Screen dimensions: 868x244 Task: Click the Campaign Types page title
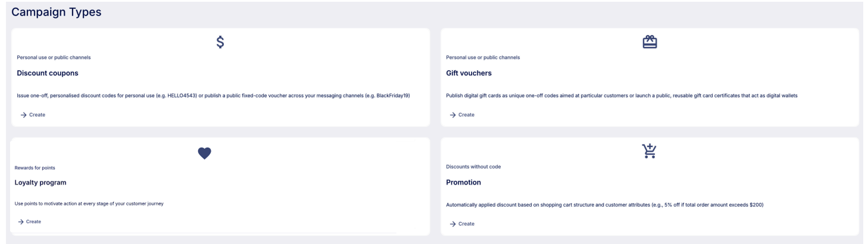click(x=57, y=12)
